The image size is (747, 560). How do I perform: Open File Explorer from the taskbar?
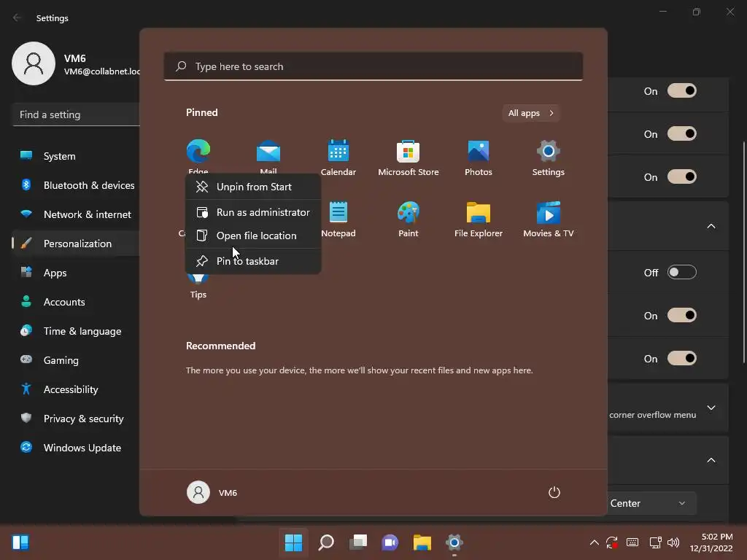[422, 542]
